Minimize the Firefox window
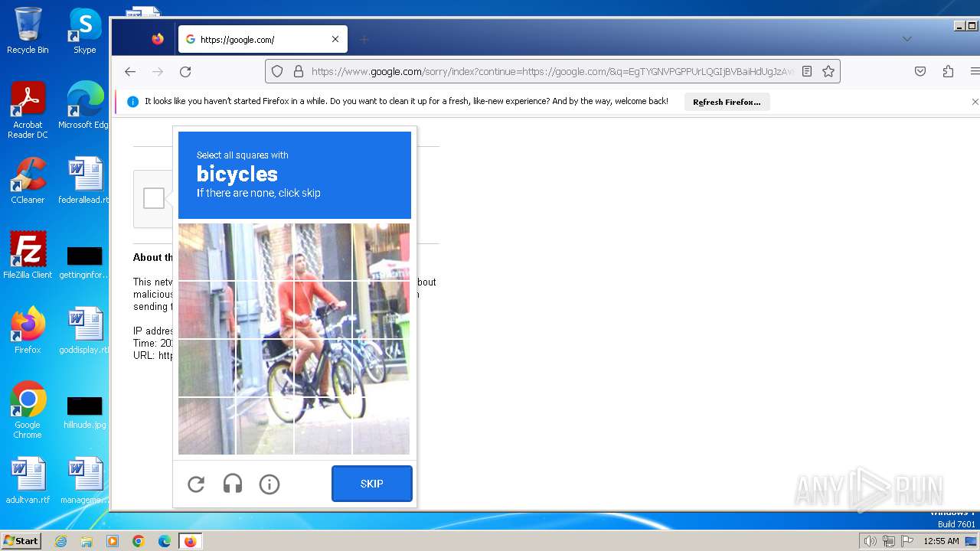The width and height of the screenshot is (980, 551). point(959,26)
